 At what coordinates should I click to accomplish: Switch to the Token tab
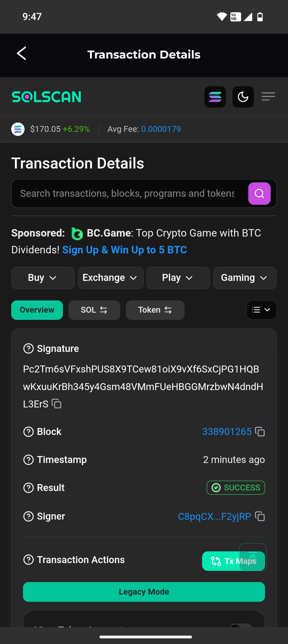tap(155, 310)
